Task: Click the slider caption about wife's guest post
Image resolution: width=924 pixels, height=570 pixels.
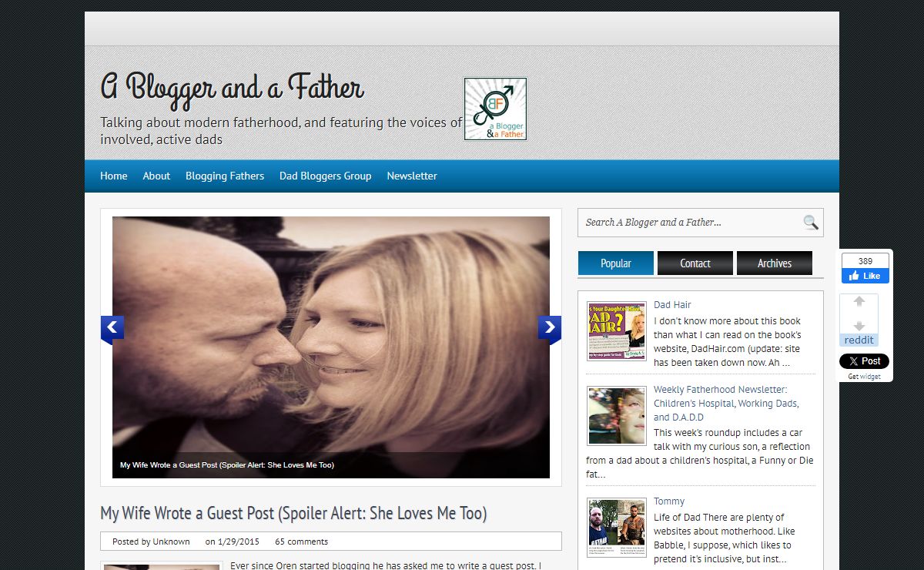Action: (227, 465)
